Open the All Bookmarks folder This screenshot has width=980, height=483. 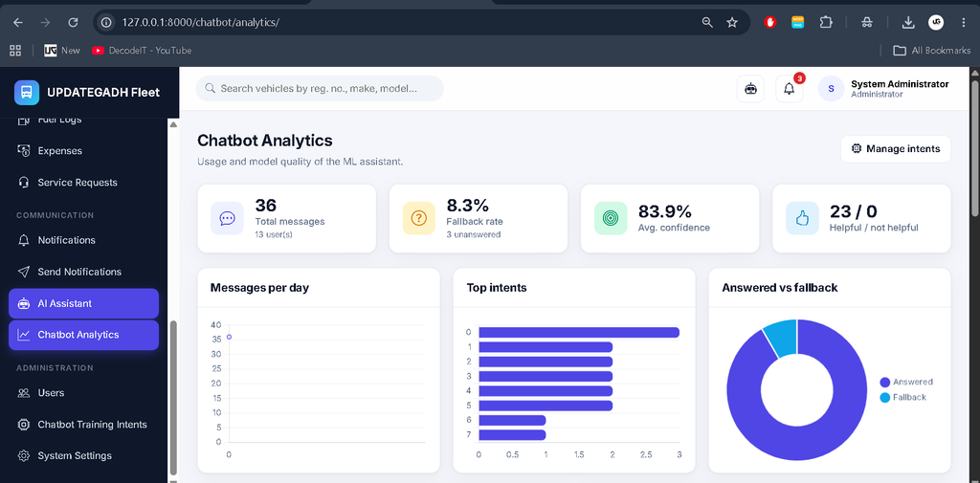(932, 51)
